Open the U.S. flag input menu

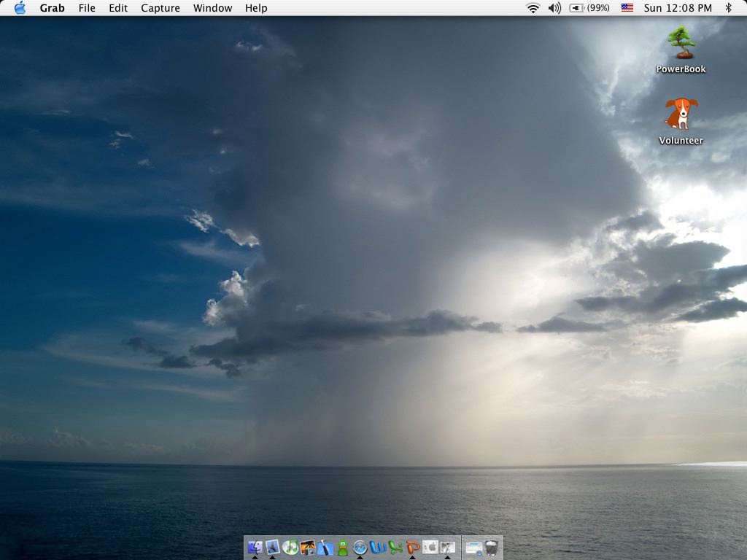tap(627, 7)
